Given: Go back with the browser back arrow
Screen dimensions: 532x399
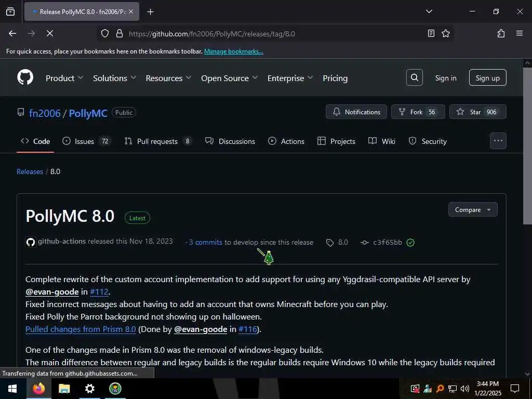Looking at the screenshot, I should (12, 33).
